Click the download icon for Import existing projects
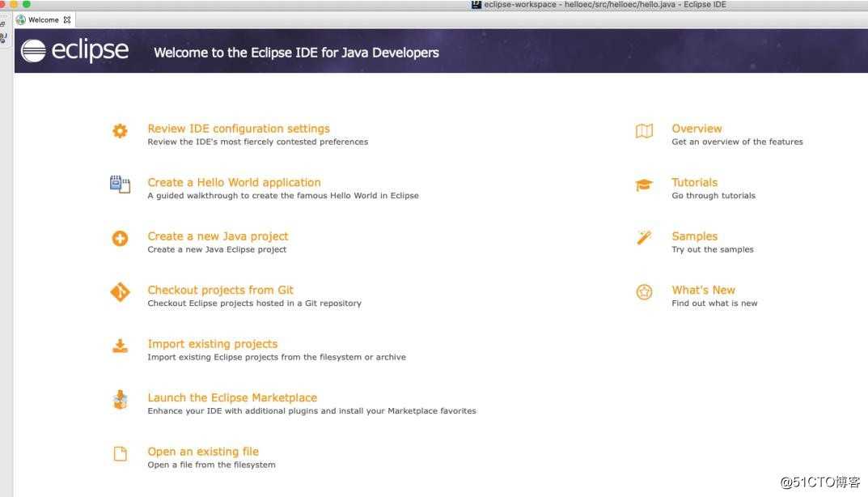The width and height of the screenshot is (868, 497). tap(120, 346)
